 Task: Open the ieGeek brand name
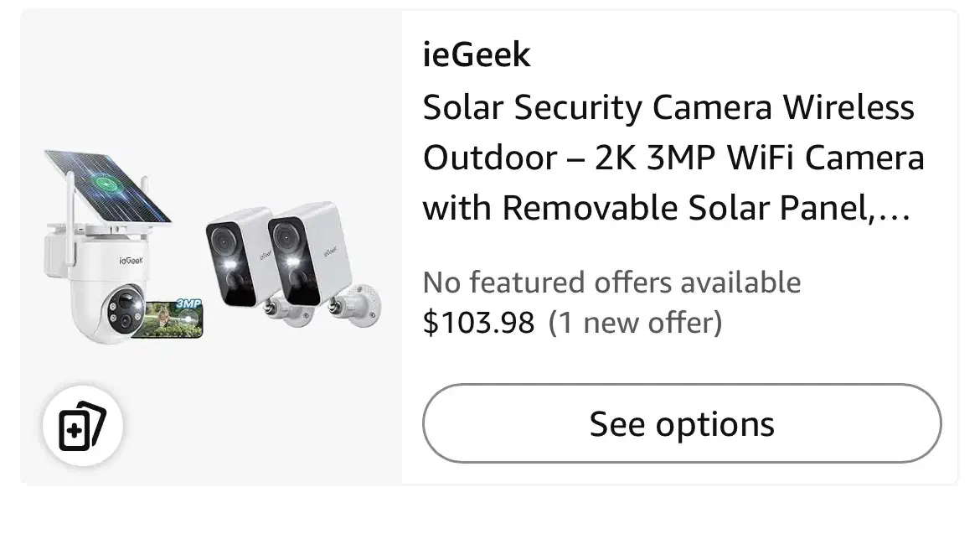pos(476,55)
